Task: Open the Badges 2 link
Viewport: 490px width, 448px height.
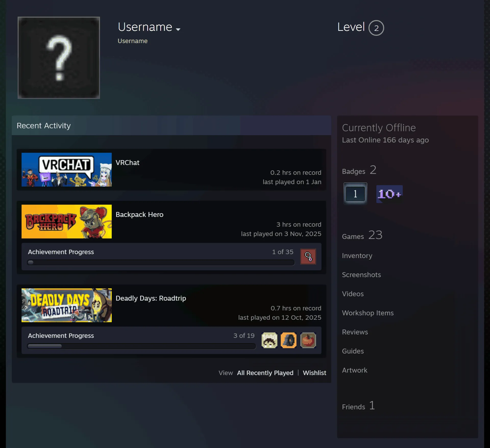Action: click(359, 170)
